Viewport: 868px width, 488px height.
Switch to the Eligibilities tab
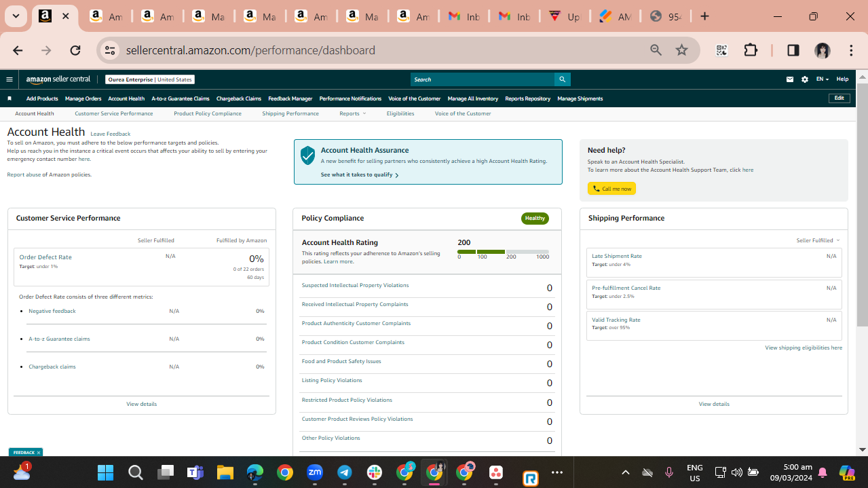(400, 113)
